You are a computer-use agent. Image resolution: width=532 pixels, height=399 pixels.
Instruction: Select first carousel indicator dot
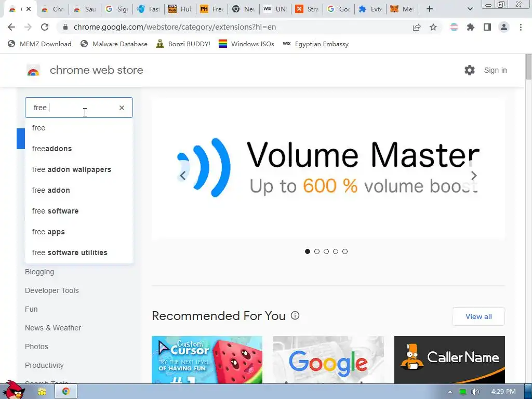(x=308, y=251)
